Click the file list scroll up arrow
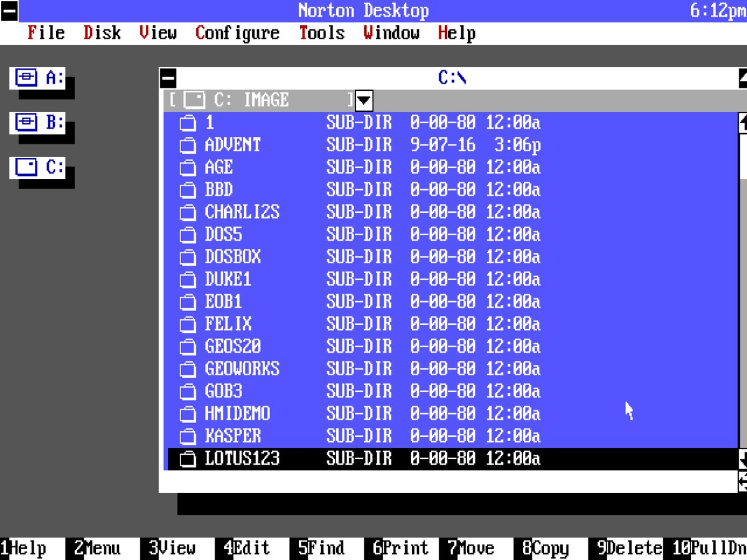Image resolution: width=747 pixels, height=560 pixels. click(743, 123)
